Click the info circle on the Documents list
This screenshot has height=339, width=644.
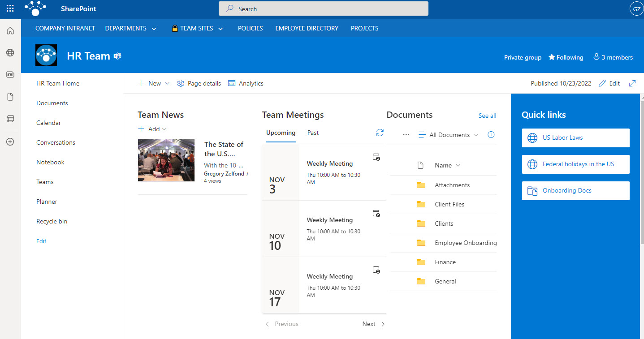pos(491,134)
